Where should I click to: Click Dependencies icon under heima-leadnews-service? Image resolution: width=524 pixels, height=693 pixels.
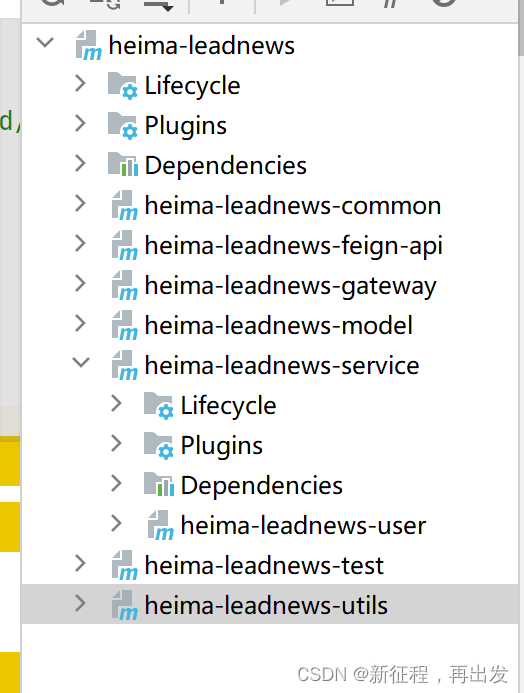(158, 485)
